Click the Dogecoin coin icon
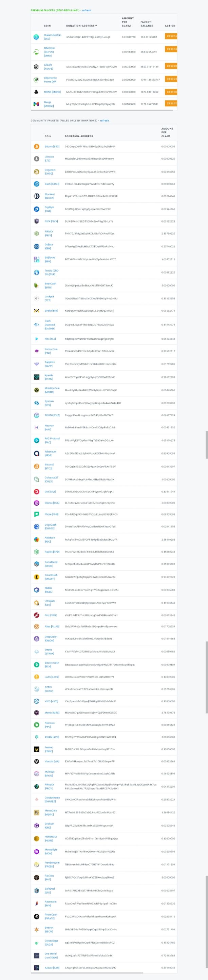208x980 pixels. pyautogui.click(x=37, y=171)
